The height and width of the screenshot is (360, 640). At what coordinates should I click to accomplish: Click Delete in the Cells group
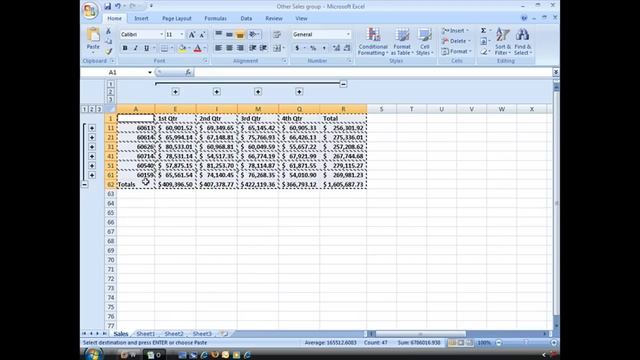coord(456,41)
